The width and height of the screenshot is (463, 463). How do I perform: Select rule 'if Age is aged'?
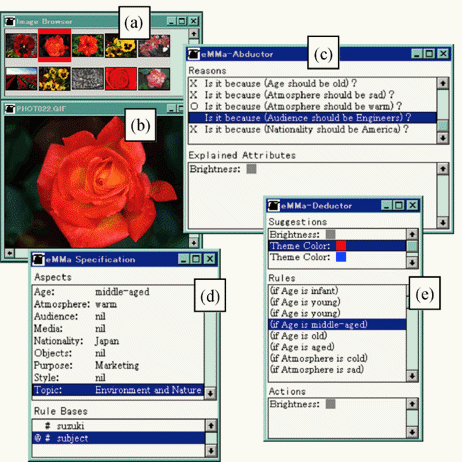[x=337, y=347]
